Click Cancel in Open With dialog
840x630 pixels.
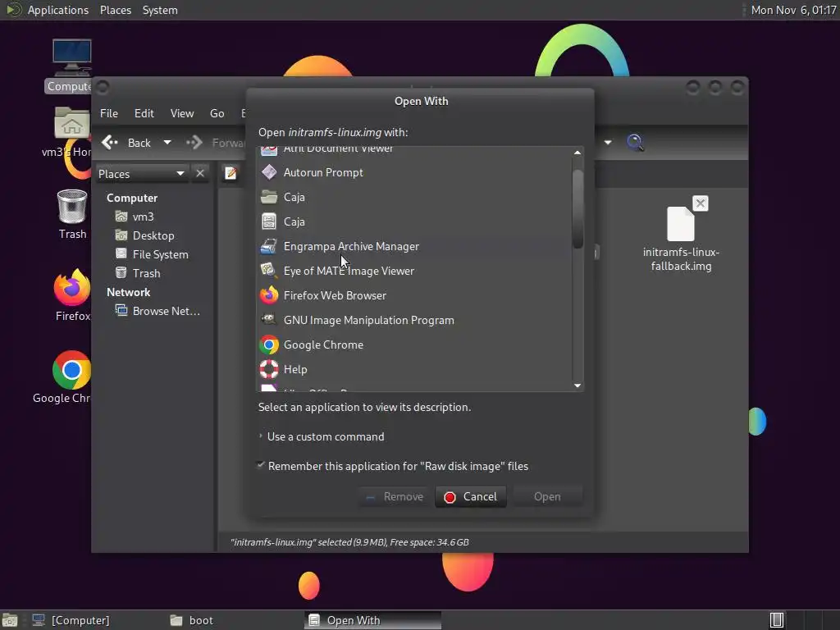click(x=471, y=496)
